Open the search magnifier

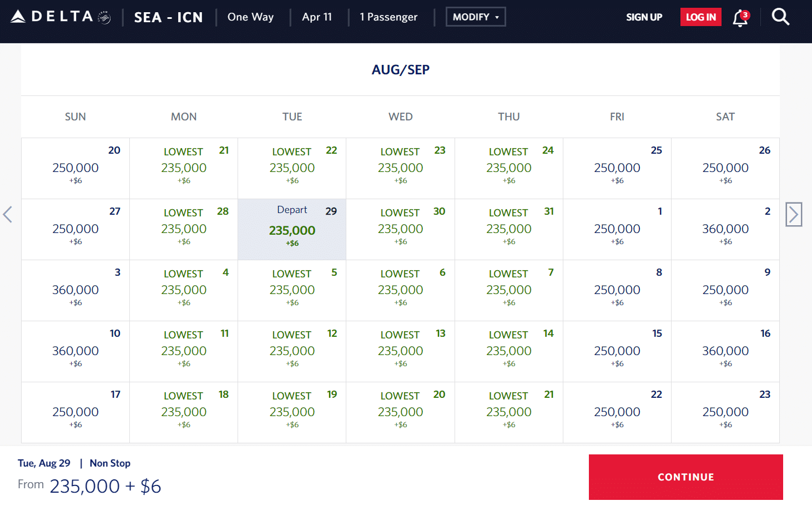point(780,17)
